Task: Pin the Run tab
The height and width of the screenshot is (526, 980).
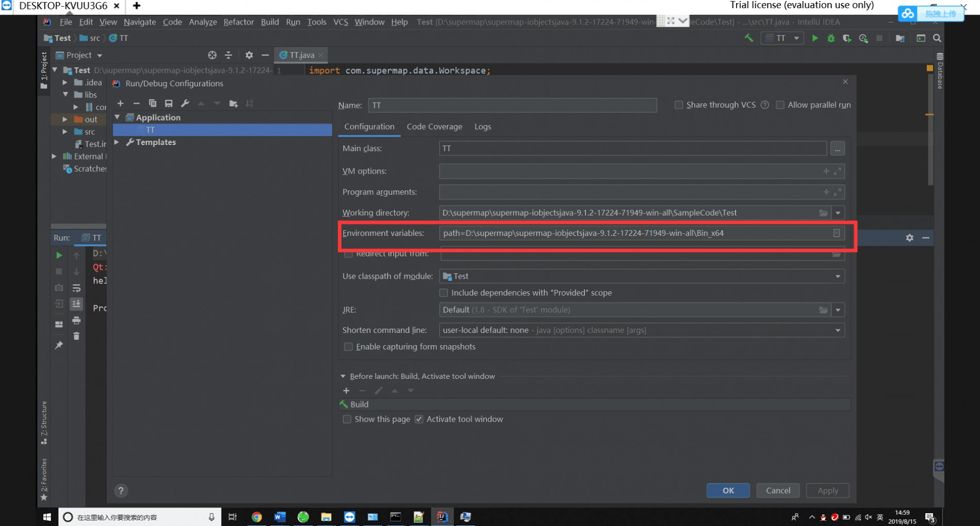Action: click(59, 345)
